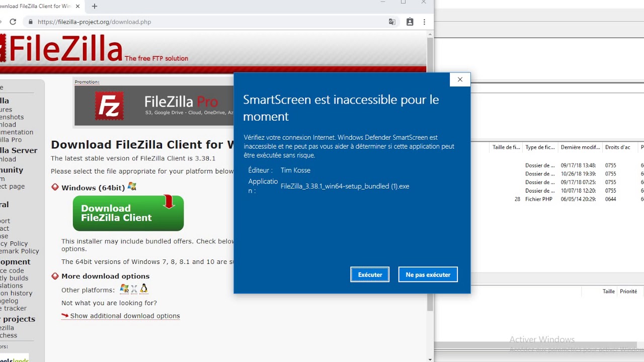
Task: Click the lock icon beside the URL
Action: click(x=31, y=22)
